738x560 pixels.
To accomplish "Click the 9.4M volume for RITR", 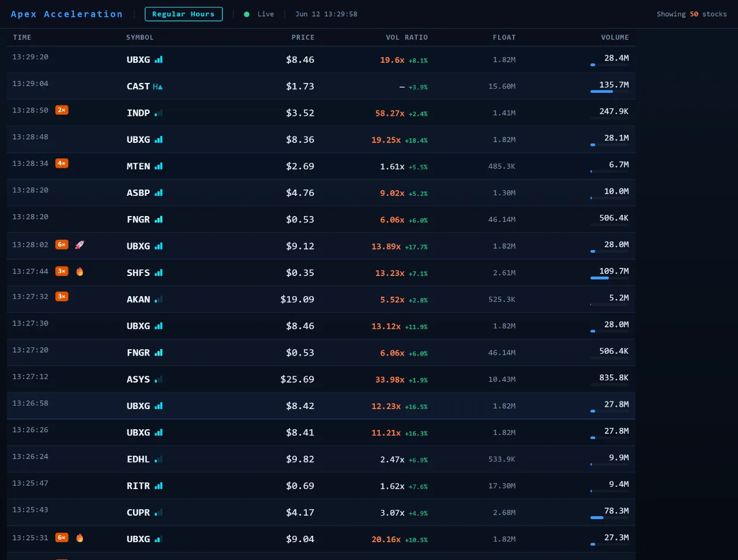I will point(619,484).
